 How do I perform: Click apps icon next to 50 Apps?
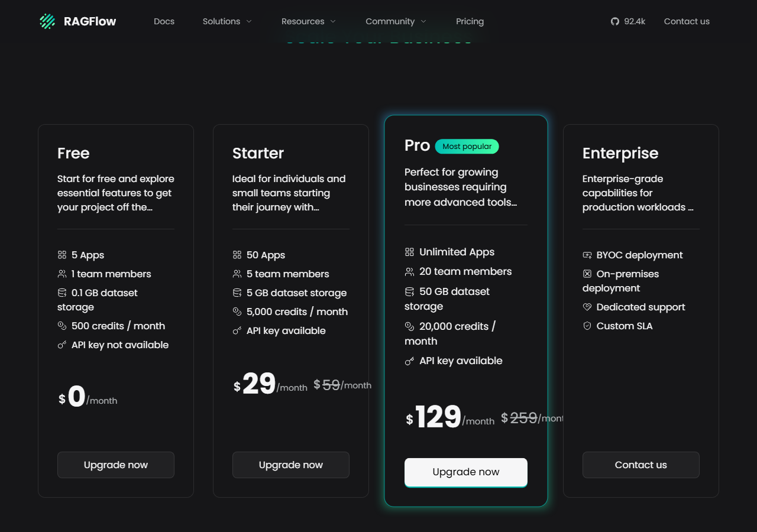click(237, 255)
